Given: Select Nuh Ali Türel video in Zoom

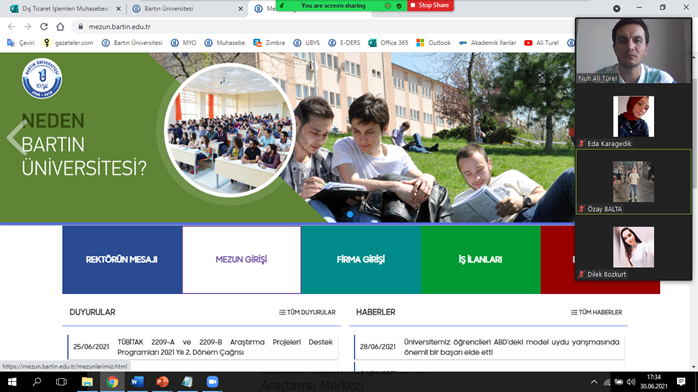Looking at the screenshot, I should point(633,51).
